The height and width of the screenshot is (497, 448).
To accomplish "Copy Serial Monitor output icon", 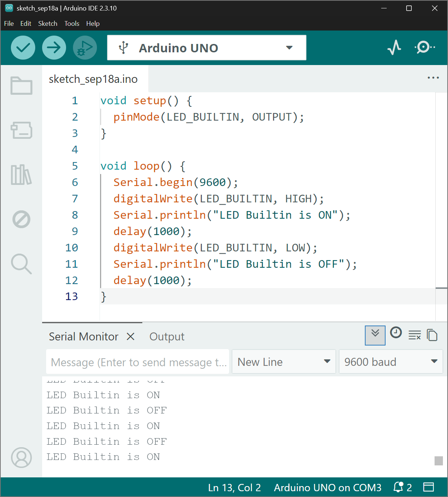I will click(432, 335).
